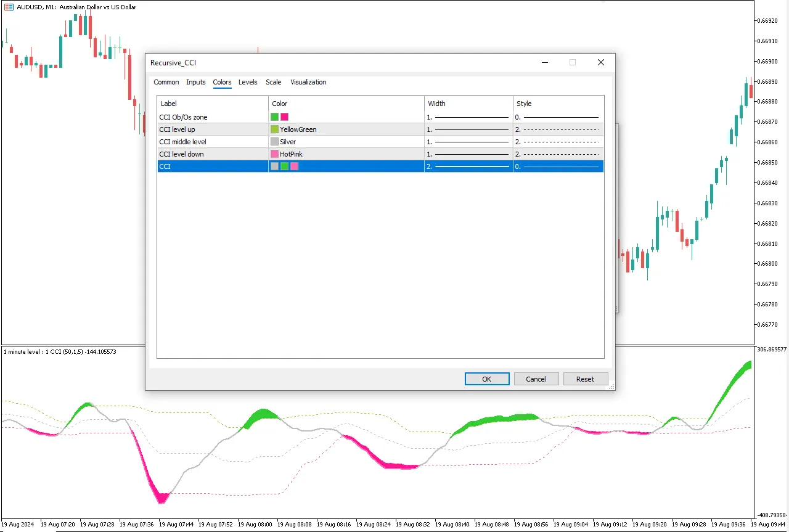The image size is (789, 532).
Task: Click the silver swatch in the selected CCI row
Action: pyautogui.click(x=274, y=166)
